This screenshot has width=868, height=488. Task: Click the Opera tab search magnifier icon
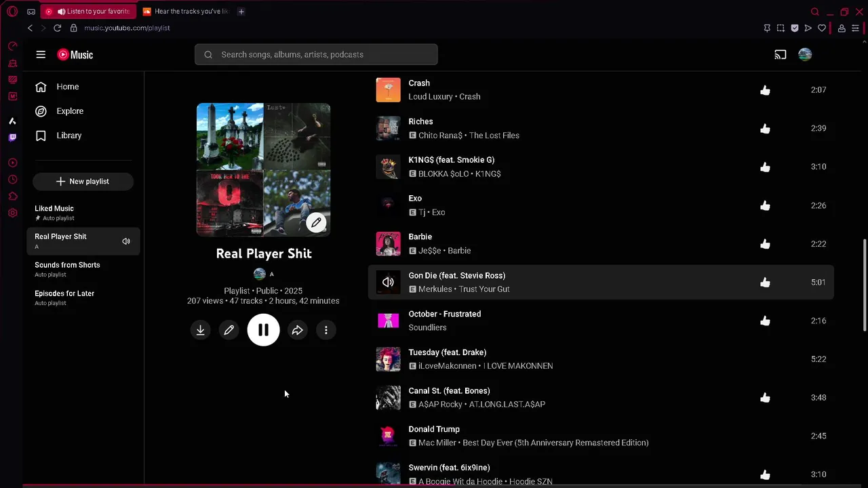pos(815,12)
